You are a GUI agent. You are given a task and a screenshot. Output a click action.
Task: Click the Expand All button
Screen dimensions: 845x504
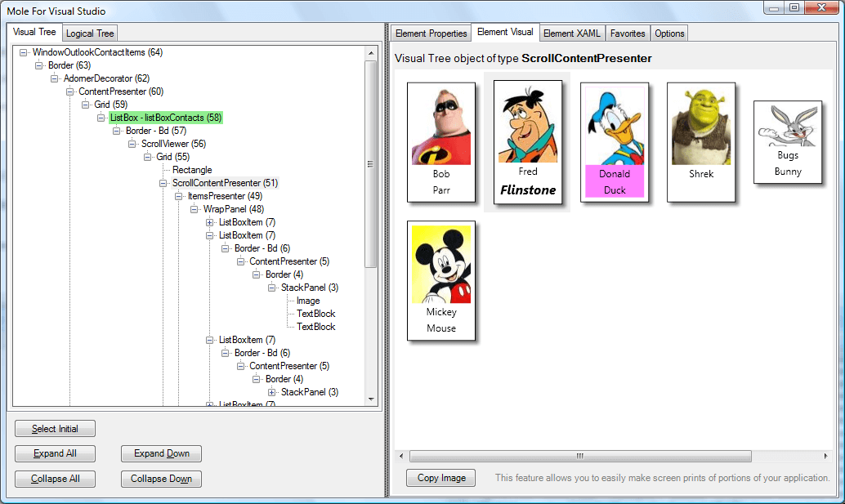(55, 453)
